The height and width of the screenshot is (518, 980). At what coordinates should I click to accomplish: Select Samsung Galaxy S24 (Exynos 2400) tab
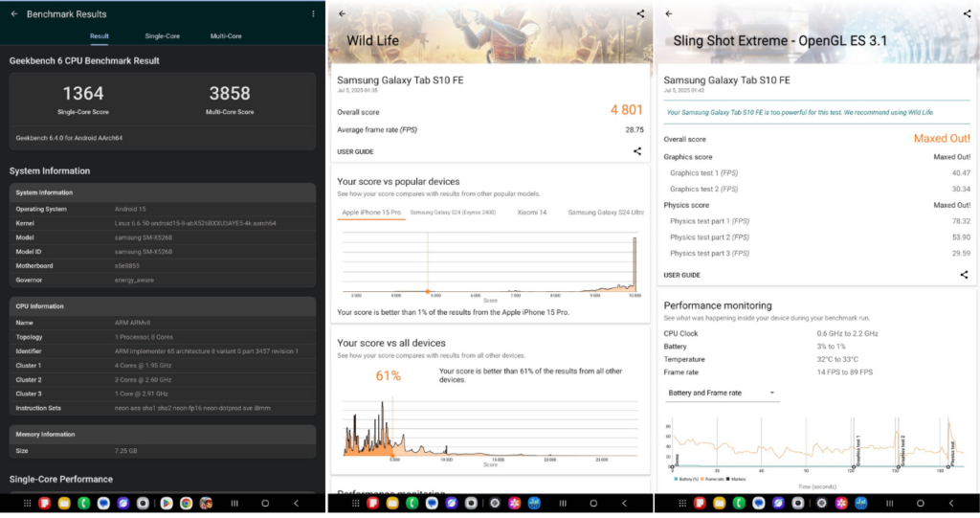click(x=454, y=212)
